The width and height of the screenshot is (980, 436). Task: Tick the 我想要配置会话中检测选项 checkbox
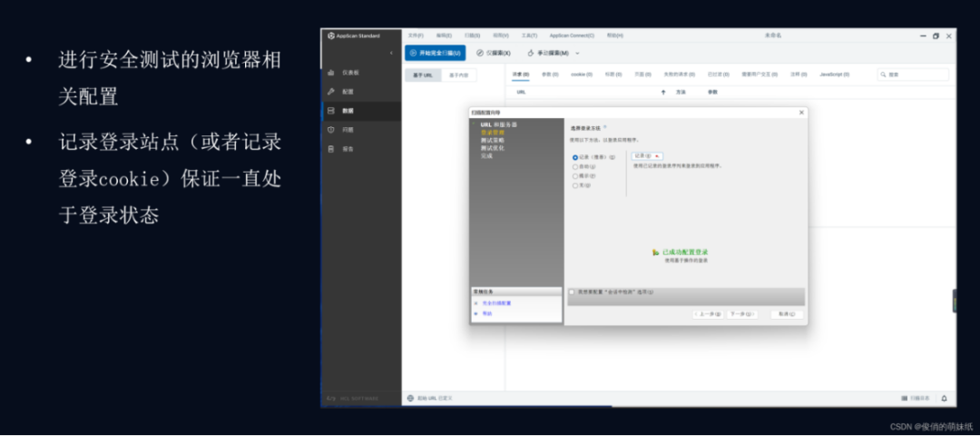(x=572, y=292)
